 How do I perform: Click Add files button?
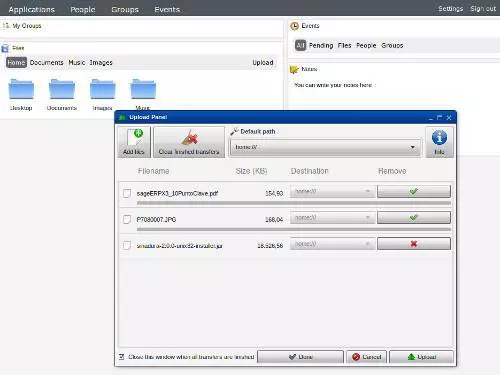pos(134,142)
